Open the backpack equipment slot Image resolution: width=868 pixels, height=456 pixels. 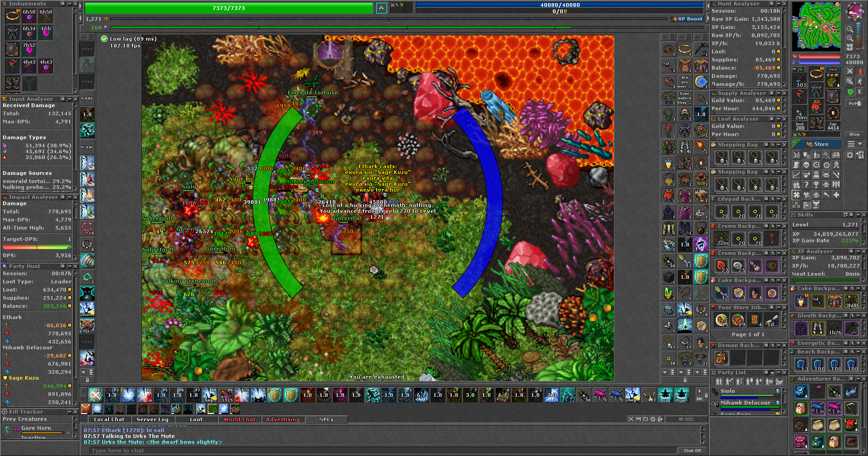833,80
